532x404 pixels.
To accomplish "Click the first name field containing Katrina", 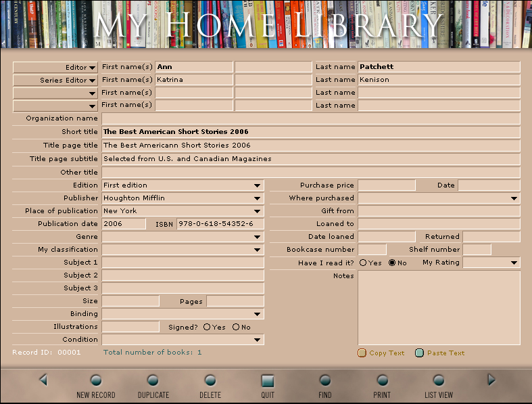I will coord(194,80).
